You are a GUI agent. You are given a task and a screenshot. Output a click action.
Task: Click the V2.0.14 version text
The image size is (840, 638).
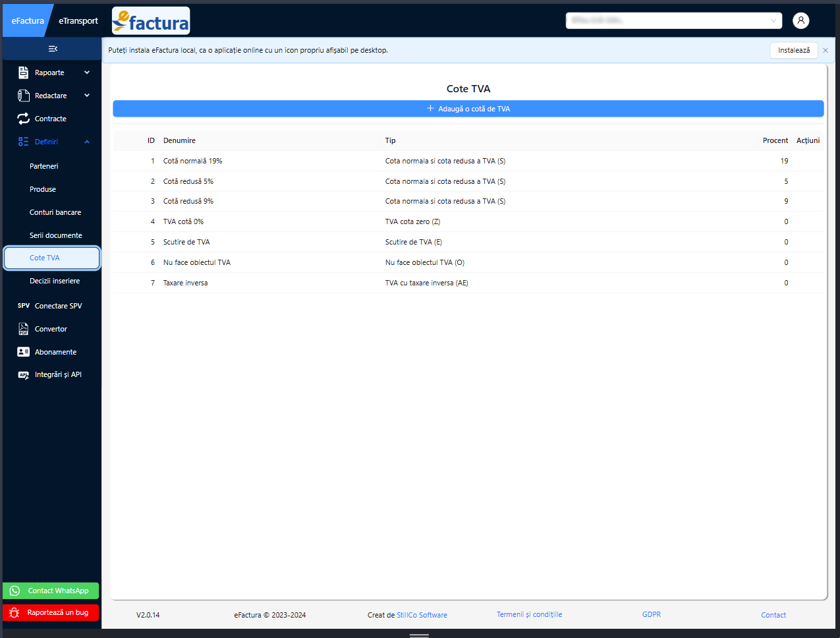(148, 615)
